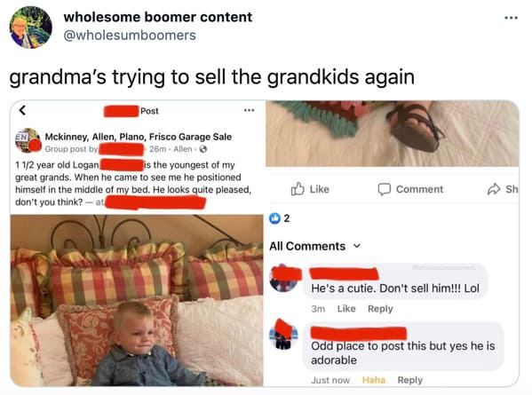Expand the All Comments dropdown

click(357, 246)
